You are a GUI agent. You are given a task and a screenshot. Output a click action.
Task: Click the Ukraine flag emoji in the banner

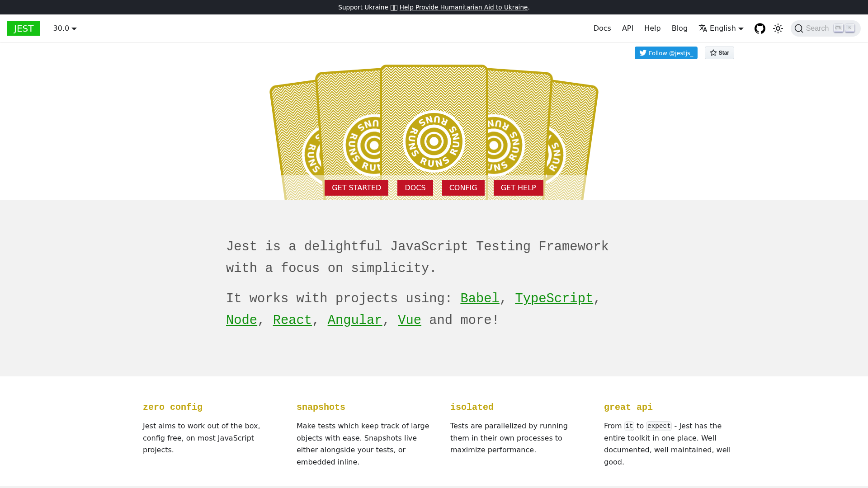pyautogui.click(x=394, y=7)
